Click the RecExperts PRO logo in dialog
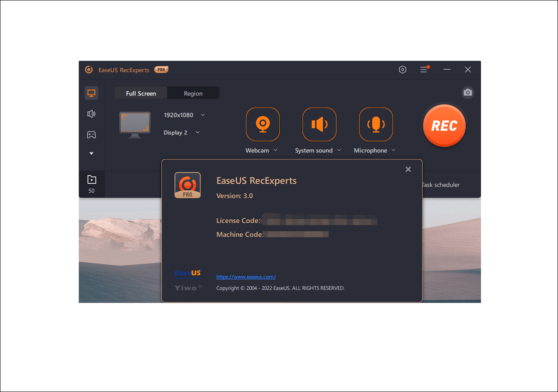Screen dimensions: 558x392 (x=187, y=185)
